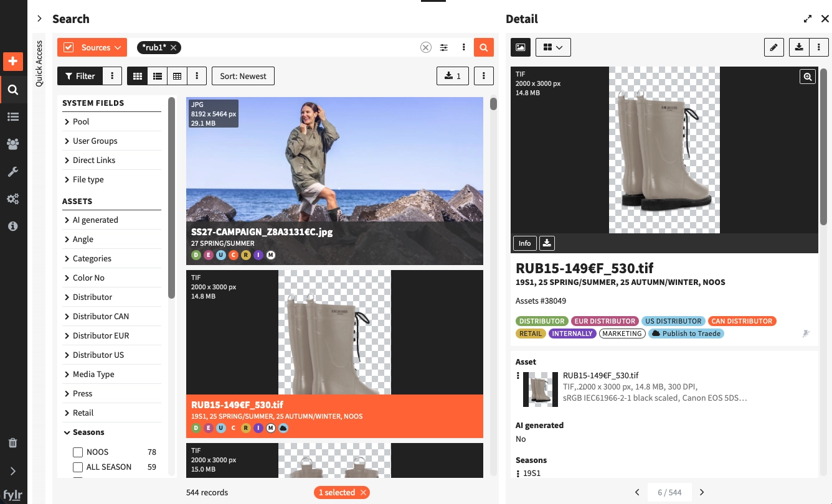Open three-dot menu beside Filter button
Screen dimensions: 832x504
point(112,76)
